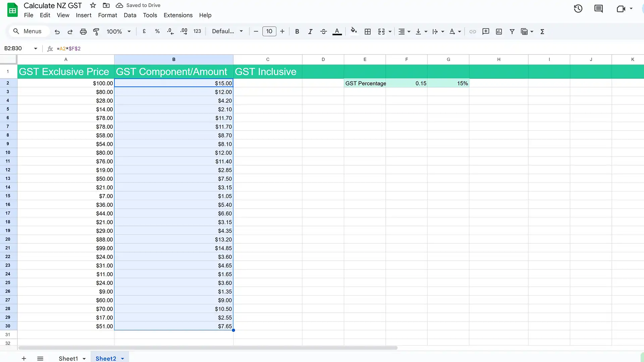Select the Print icon
This screenshot has height=362, width=644.
click(83, 32)
